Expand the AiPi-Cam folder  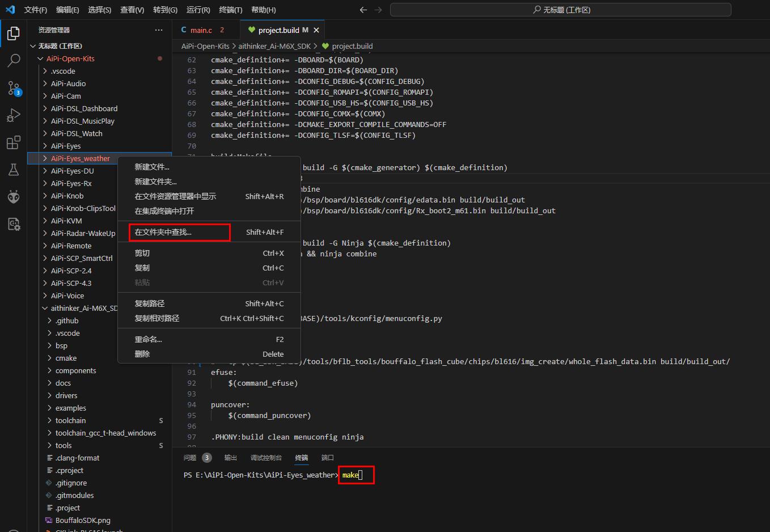coord(45,96)
